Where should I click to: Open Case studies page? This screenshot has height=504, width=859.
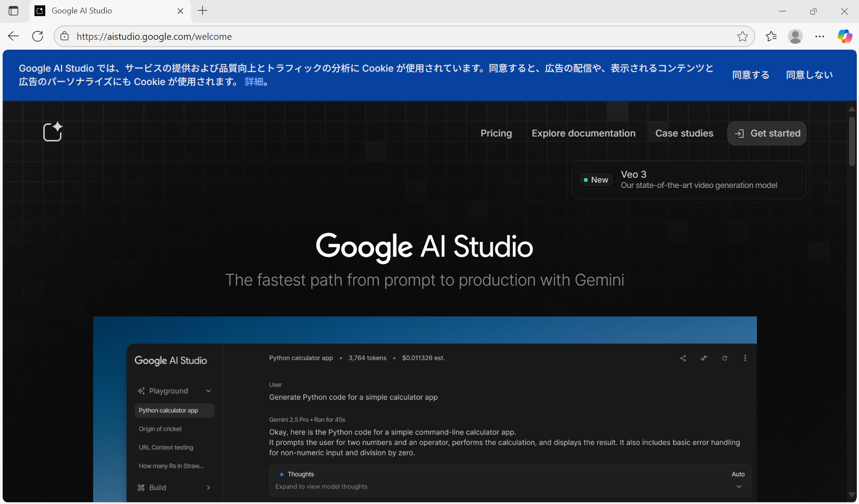[x=684, y=133]
